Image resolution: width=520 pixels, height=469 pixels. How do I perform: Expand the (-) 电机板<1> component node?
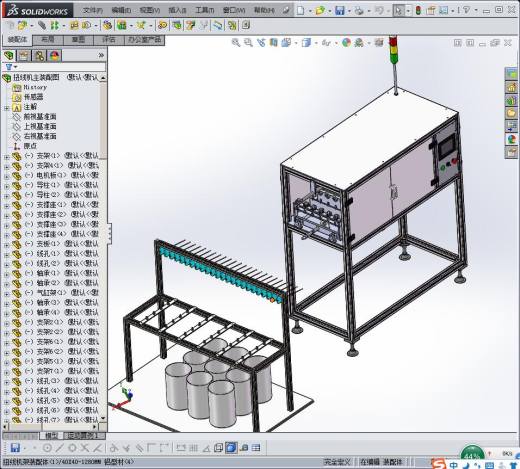click(x=6, y=176)
